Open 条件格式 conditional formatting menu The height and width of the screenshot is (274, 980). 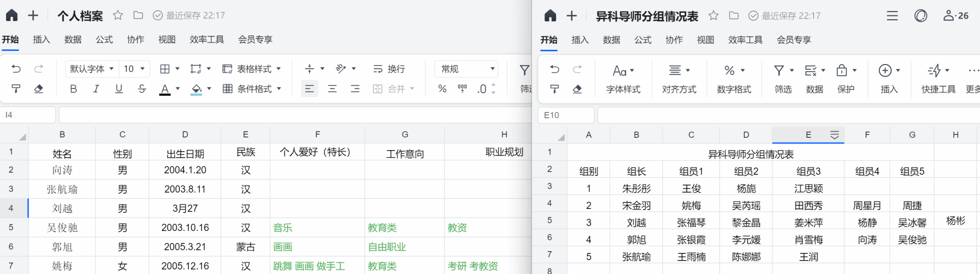[252, 89]
